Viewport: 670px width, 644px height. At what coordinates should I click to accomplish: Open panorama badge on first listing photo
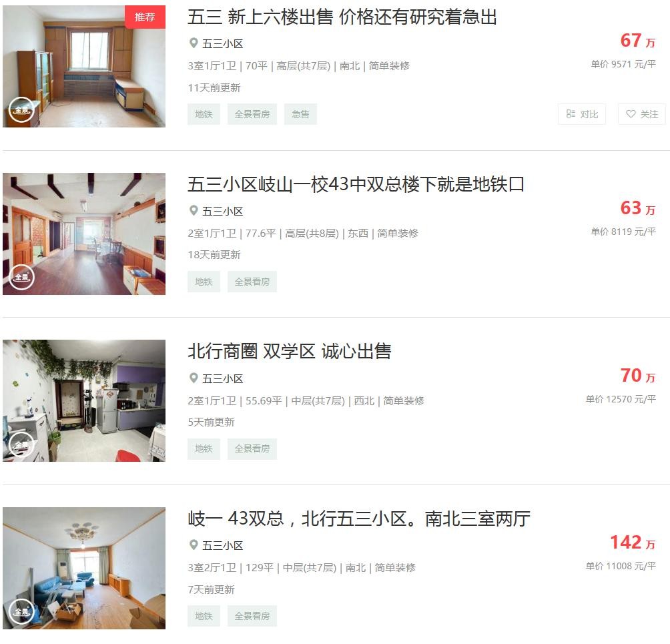(x=21, y=110)
